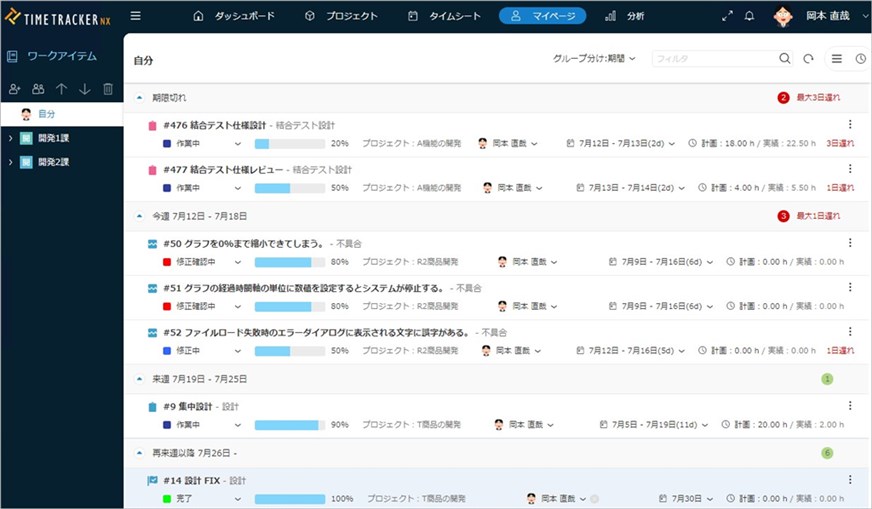This screenshot has height=509, width=872.
Task: Click the move down arrow icon
Action: [85, 88]
